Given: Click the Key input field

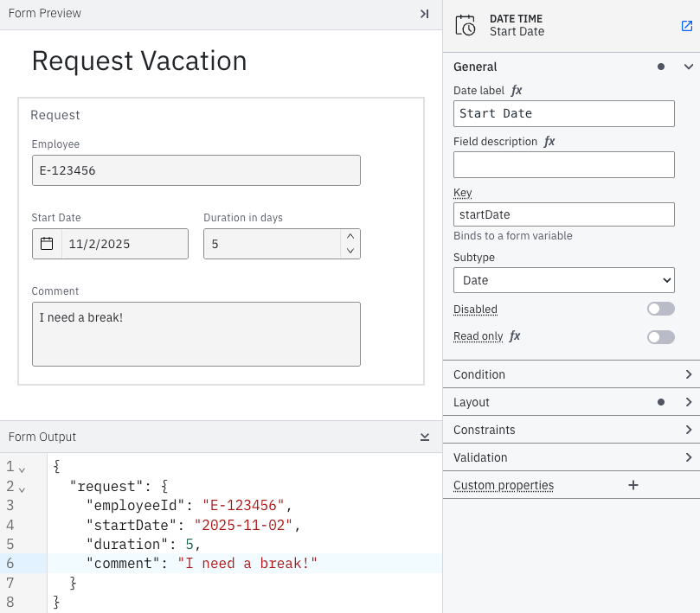Looking at the screenshot, I should 563,214.
